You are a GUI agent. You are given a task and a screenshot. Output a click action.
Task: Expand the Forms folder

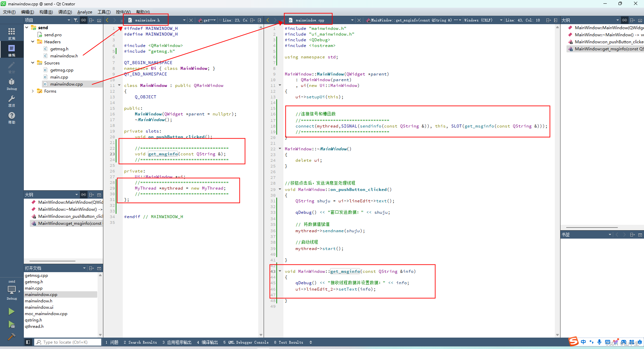[33, 91]
